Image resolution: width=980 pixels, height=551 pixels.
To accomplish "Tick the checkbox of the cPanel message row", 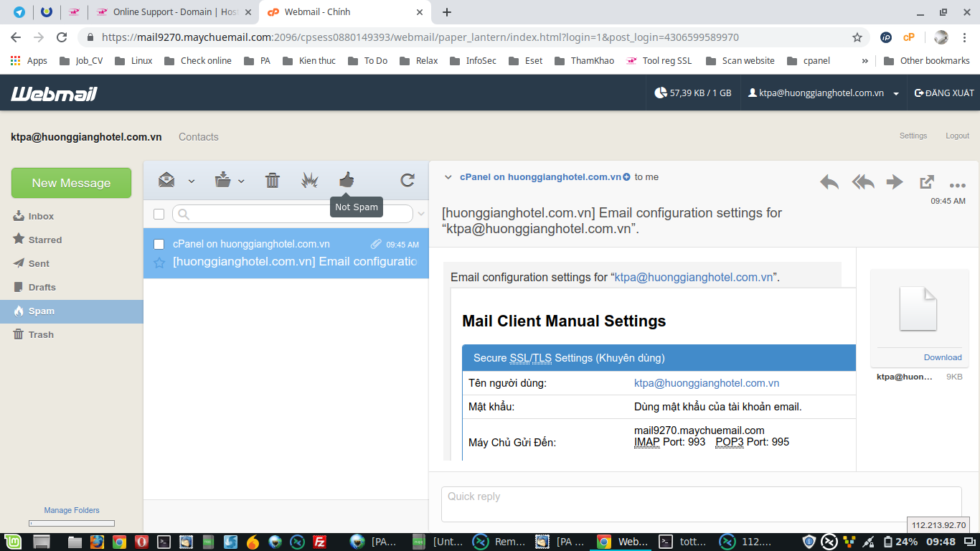I will (159, 244).
